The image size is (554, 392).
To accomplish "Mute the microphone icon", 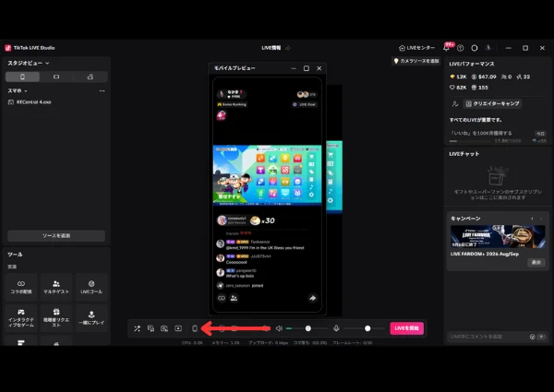I will [x=336, y=328].
